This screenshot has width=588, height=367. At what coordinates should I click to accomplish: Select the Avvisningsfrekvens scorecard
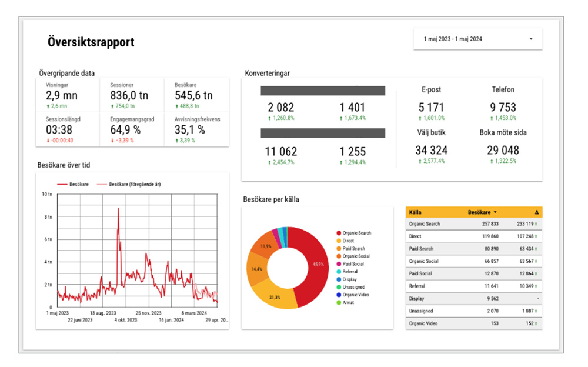(197, 129)
